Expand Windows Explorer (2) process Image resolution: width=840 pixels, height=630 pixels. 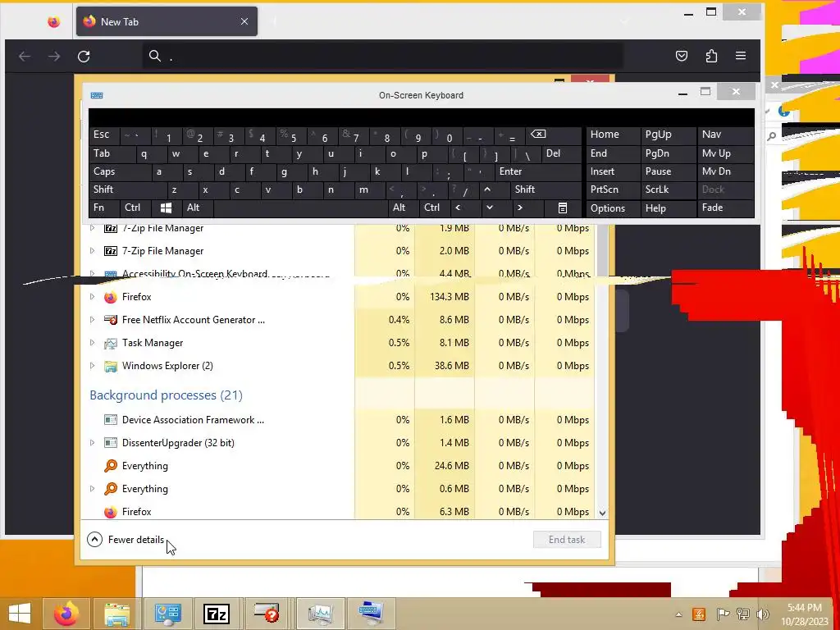click(x=92, y=366)
